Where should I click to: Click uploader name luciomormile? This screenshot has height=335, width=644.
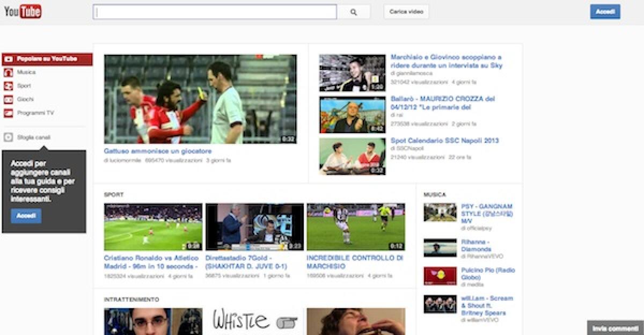pyautogui.click(x=126, y=160)
